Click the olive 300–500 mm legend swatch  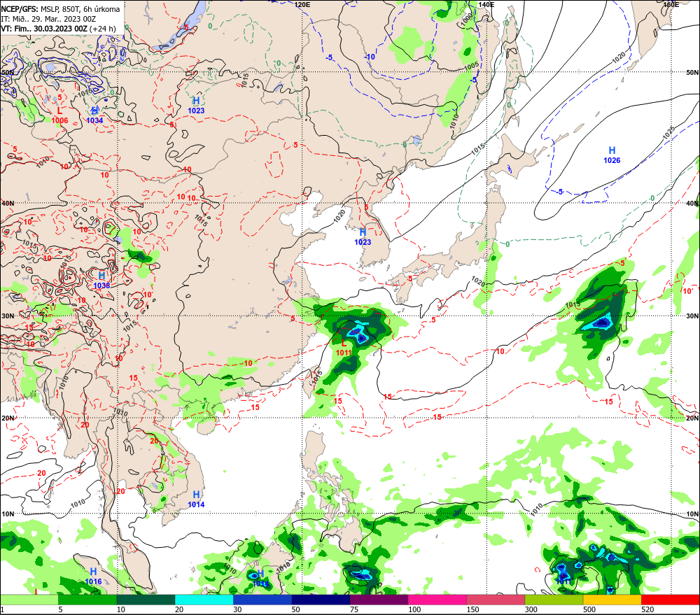[x=554, y=600]
